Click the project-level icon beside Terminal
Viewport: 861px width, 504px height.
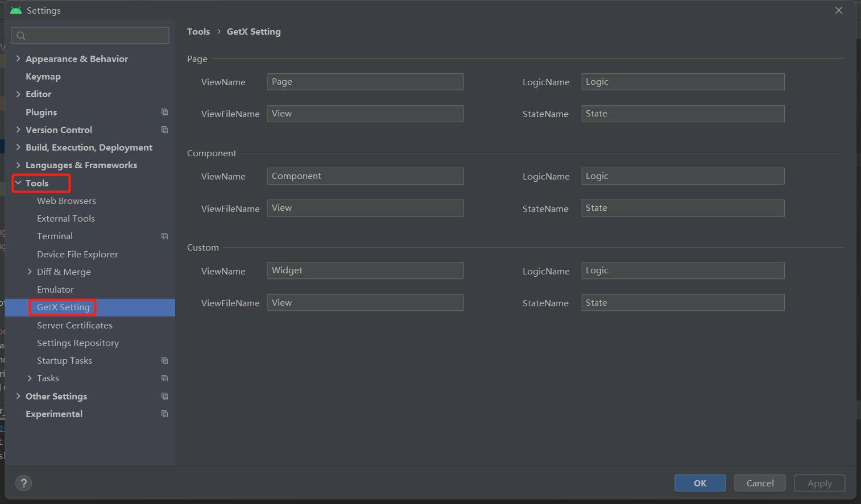[x=165, y=236]
